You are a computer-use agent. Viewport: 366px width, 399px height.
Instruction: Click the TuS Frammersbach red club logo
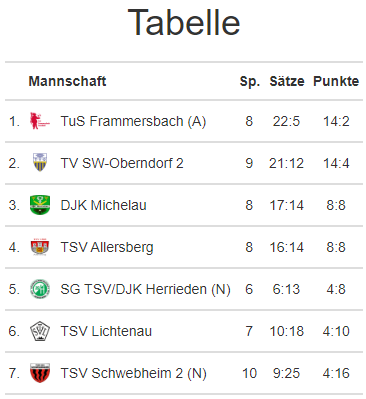click(40, 121)
